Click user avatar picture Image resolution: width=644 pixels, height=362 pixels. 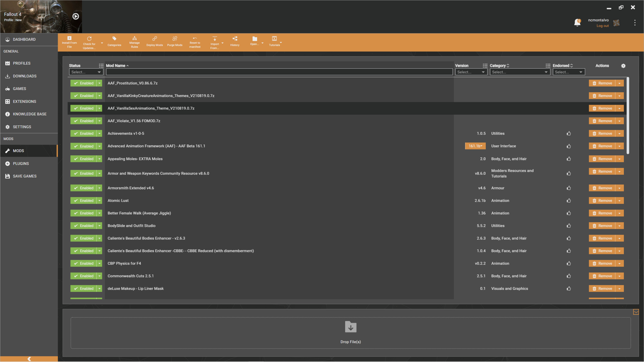616,23
